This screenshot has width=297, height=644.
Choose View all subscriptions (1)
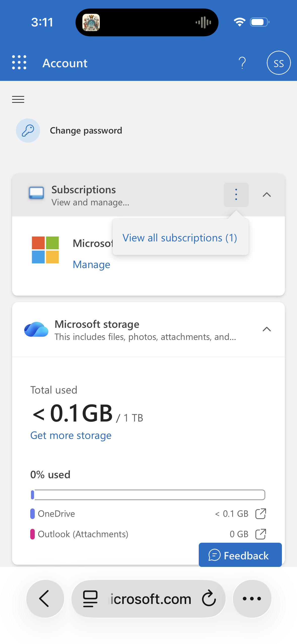pos(180,238)
